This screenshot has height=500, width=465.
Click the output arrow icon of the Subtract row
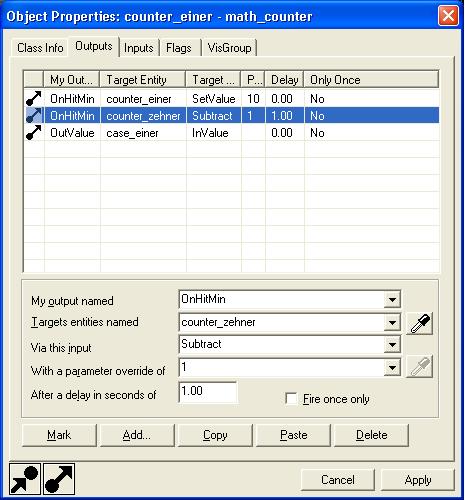[34, 116]
